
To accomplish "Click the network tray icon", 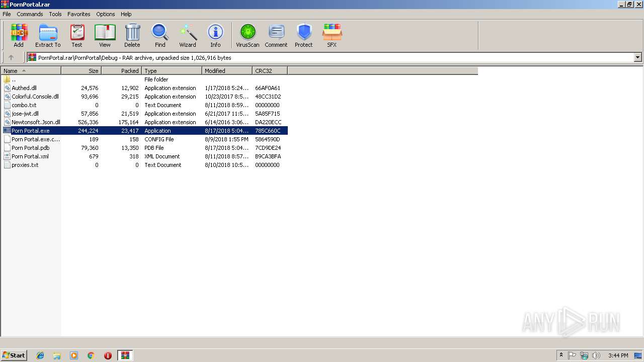I will coord(584,355).
